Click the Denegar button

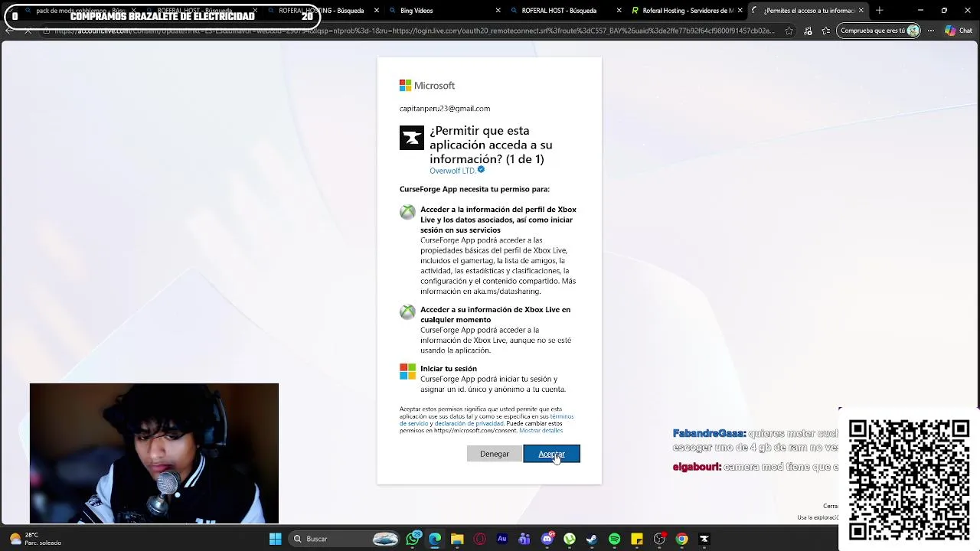pos(494,454)
